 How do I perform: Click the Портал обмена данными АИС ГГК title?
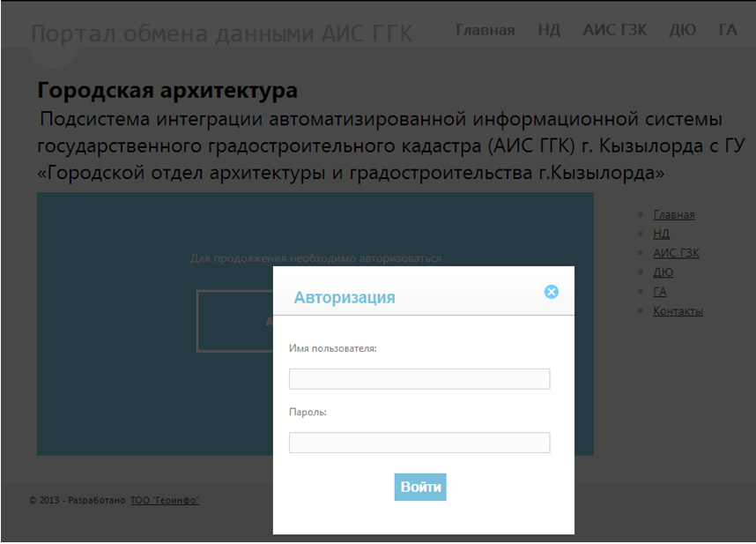[222, 34]
